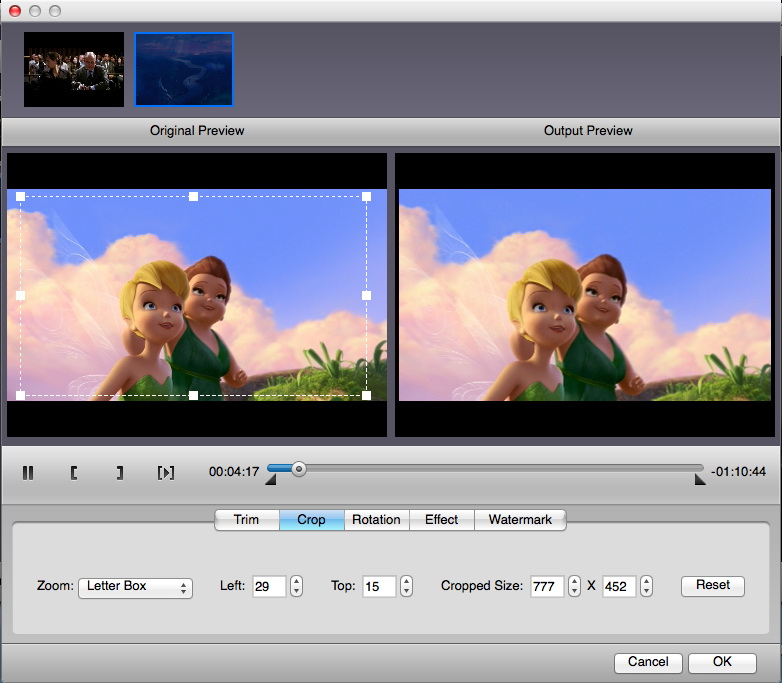Go to the Watermark tab
The width and height of the screenshot is (782, 683).
[x=520, y=520]
